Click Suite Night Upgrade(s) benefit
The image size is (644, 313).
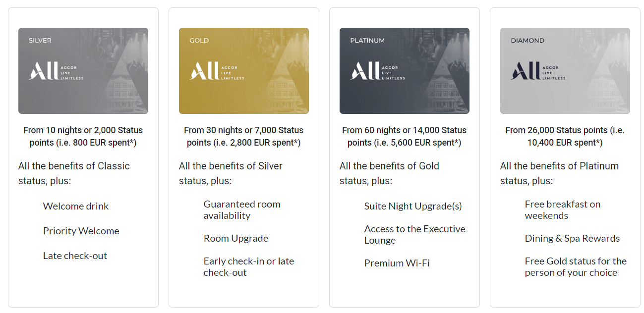click(x=413, y=207)
